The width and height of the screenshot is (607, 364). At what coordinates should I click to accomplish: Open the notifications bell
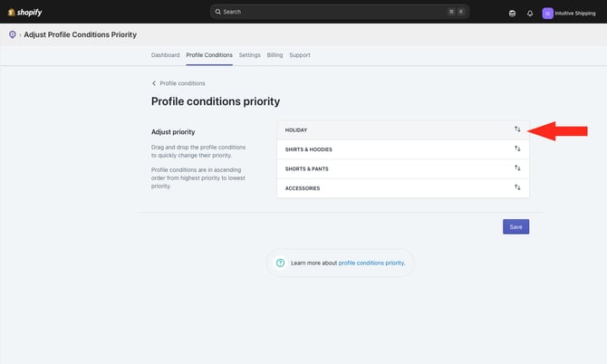(x=530, y=14)
